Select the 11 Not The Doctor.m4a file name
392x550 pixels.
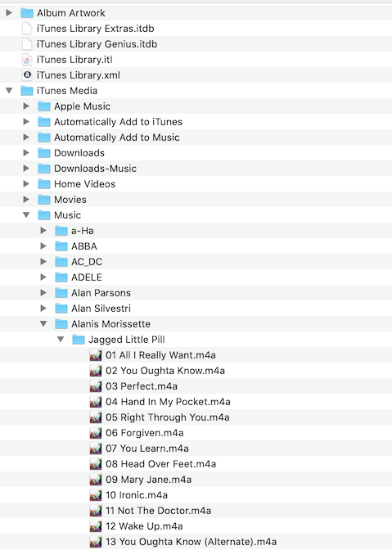pyautogui.click(x=159, y=511)
